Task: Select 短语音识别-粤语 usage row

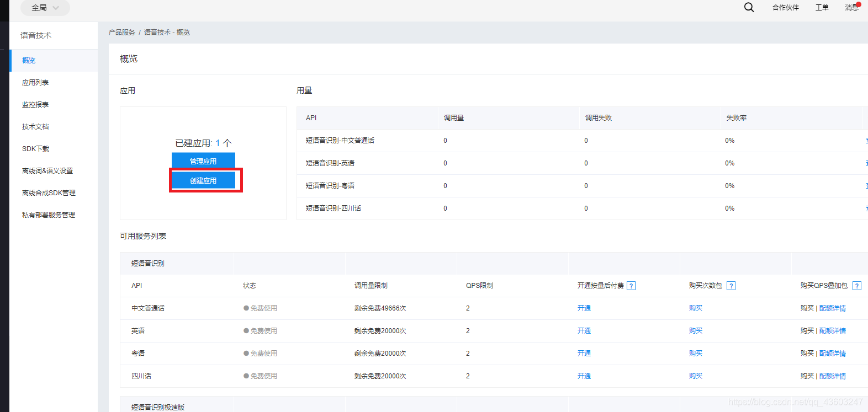Action: [x=582, y=186]
